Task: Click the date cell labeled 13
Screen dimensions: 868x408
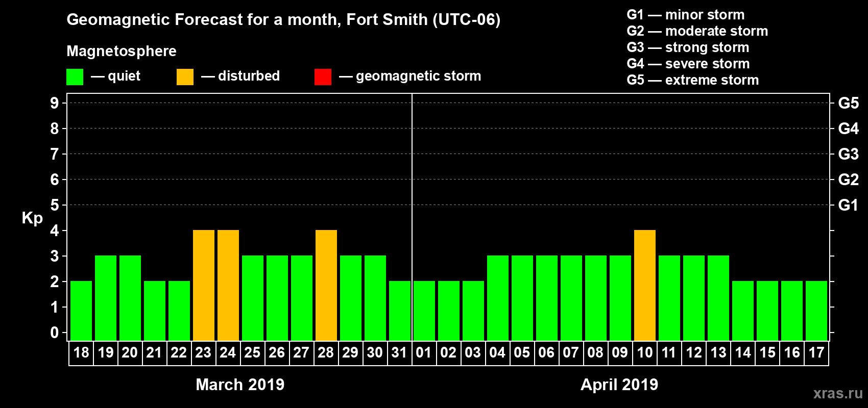Action: (x=718, y=353)
